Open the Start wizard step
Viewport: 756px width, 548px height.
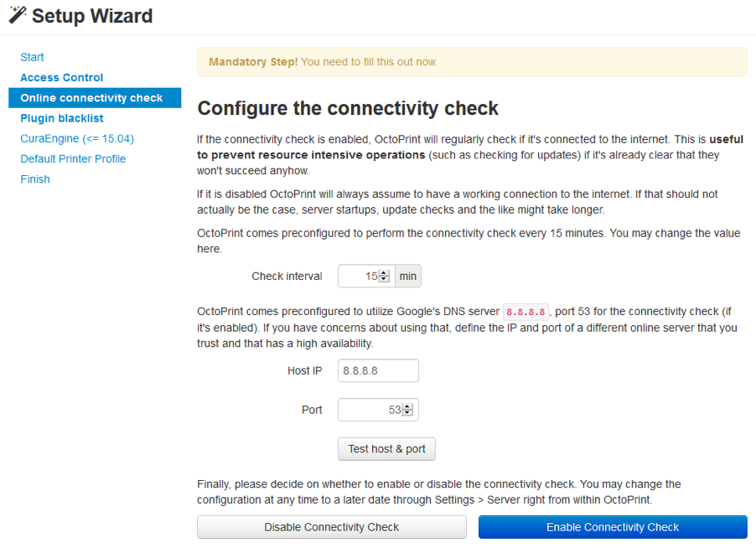[32, 57]
